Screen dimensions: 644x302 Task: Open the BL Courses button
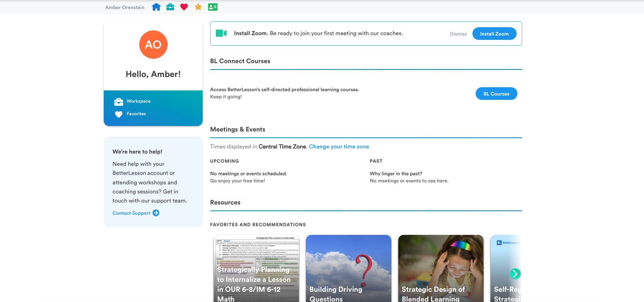(x=496, y=94)
